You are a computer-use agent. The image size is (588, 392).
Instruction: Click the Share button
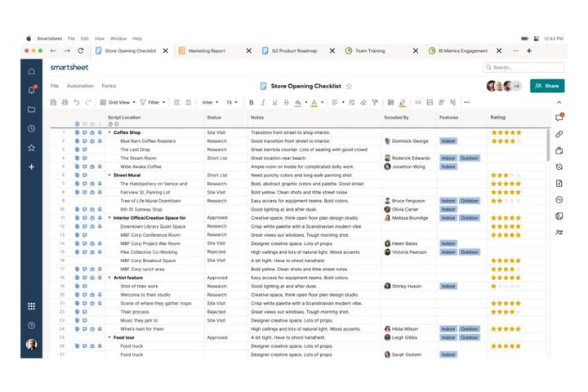click(547, 86)
